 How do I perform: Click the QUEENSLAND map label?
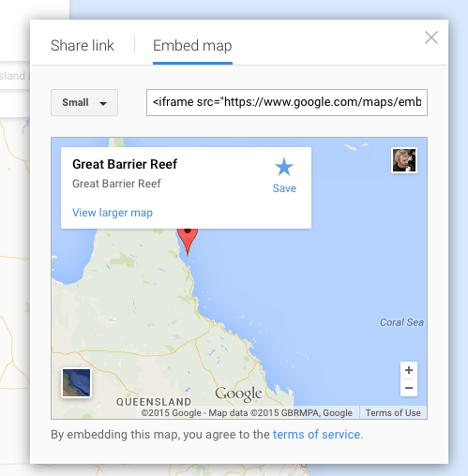click(x=154, y=402)
